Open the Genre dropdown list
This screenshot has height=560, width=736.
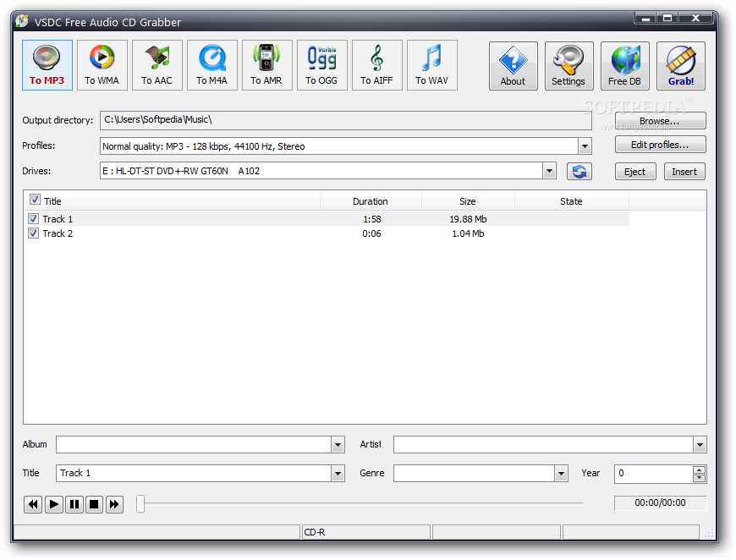point(562,473)
